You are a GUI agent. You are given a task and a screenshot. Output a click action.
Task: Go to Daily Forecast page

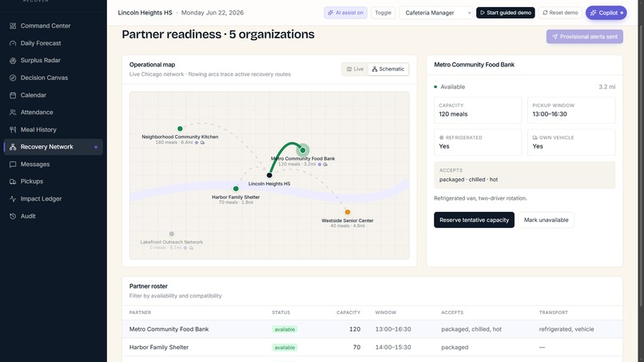pyautogui.click(x=54, y=43)
